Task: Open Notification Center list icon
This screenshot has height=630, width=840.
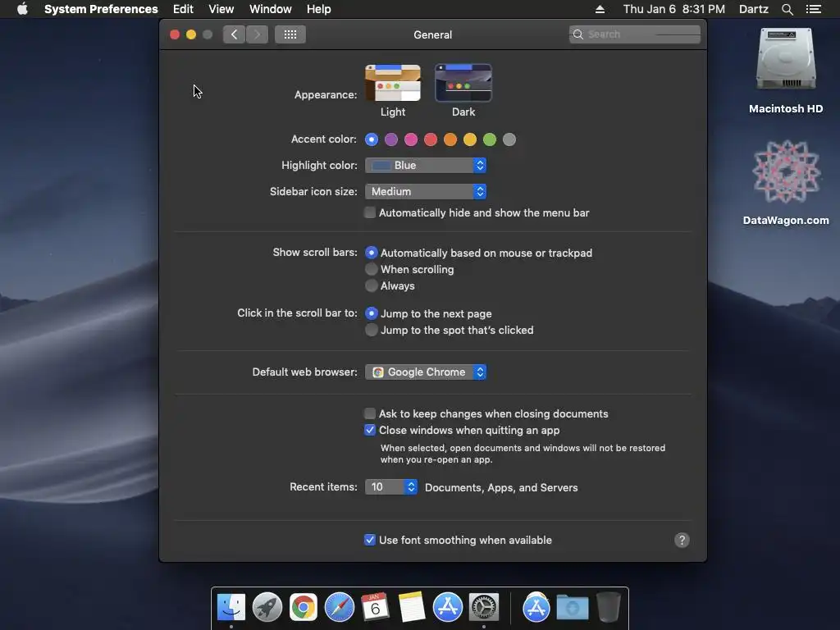Action: click(813, 9)
